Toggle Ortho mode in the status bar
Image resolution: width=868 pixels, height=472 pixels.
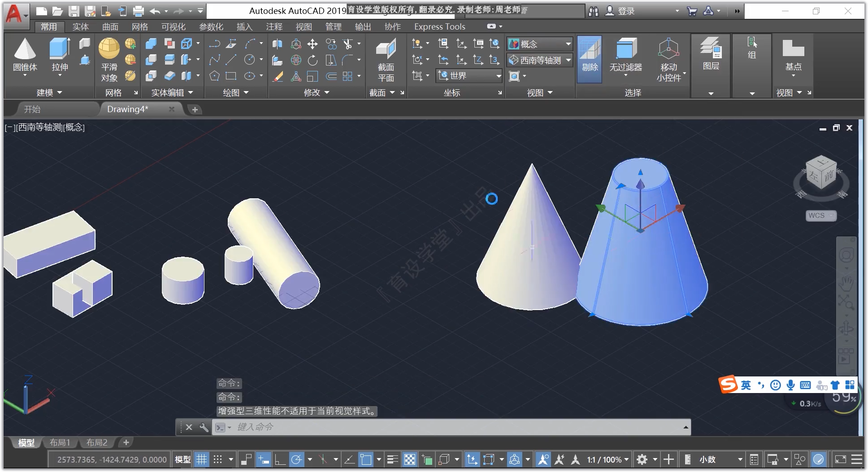[280, 459]
